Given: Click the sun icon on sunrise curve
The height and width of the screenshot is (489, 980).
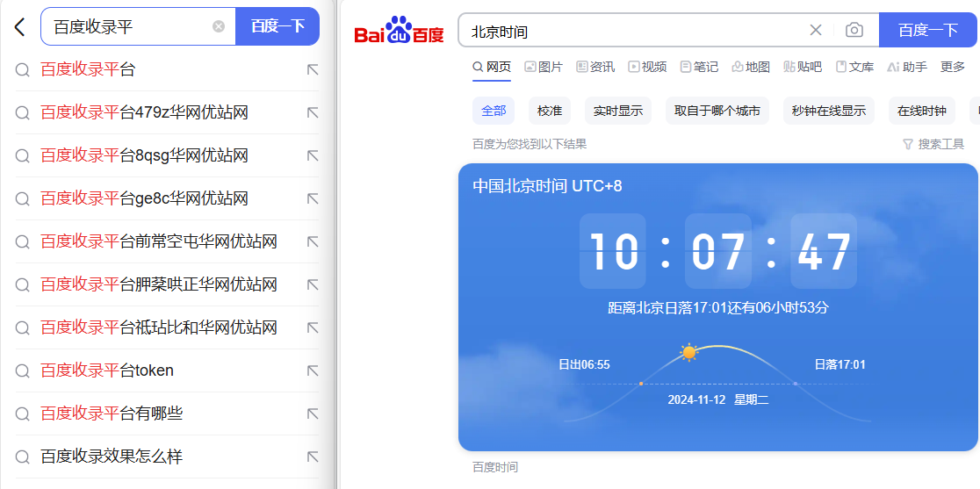Looking at the screenshot, I should coord(688,352).
